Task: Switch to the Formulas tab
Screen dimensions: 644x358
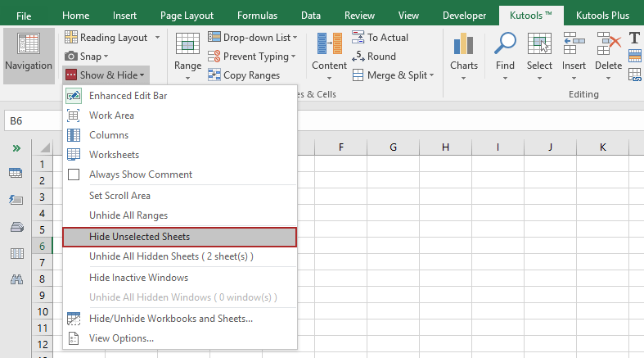Action: click(x=257, y=16)
